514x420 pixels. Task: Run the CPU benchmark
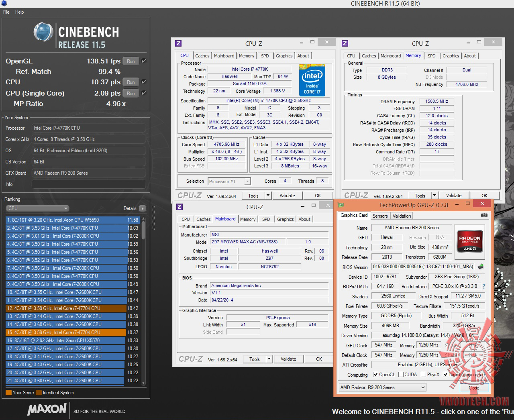click(131, 82)
